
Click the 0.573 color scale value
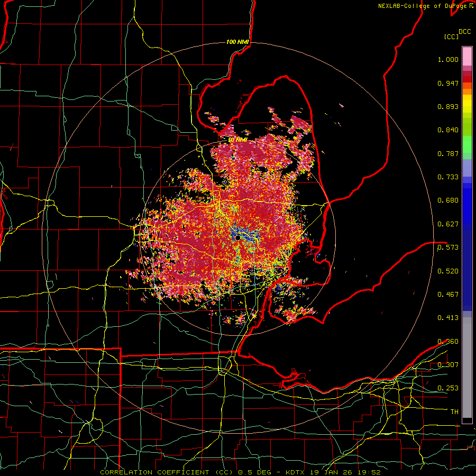coord(448,248)
